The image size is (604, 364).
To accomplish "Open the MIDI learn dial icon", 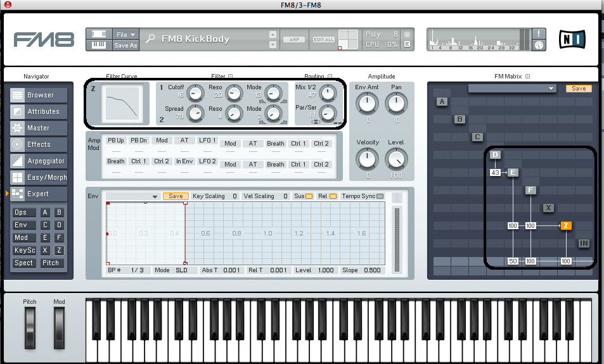I will point(539,45).
